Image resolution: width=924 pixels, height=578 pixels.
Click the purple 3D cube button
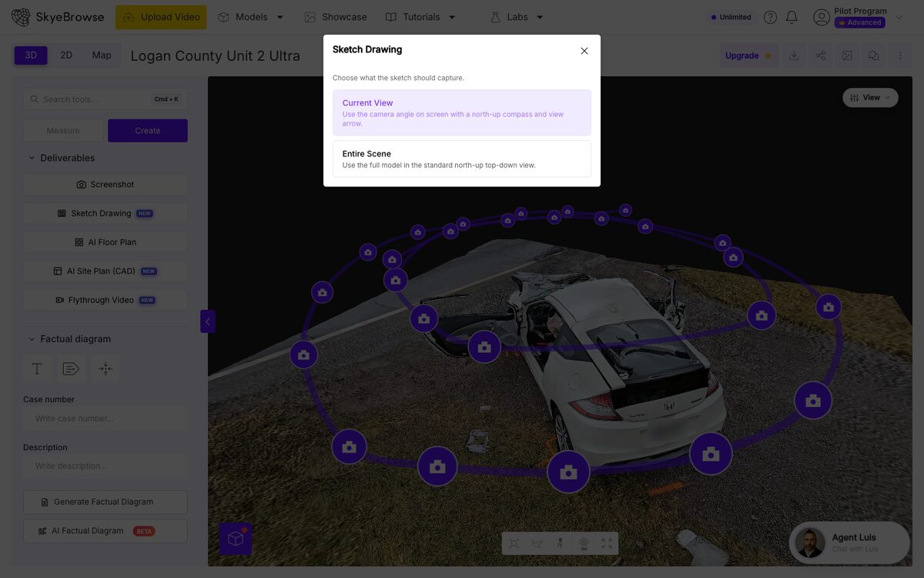[x=236, y=539]
